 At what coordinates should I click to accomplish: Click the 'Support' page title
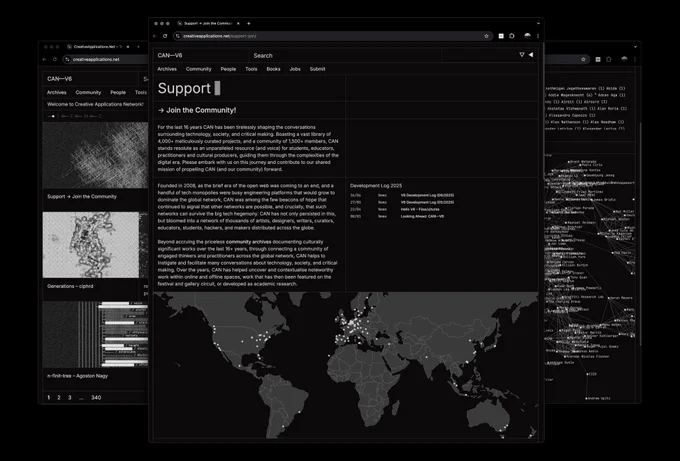tap(184, 88)
